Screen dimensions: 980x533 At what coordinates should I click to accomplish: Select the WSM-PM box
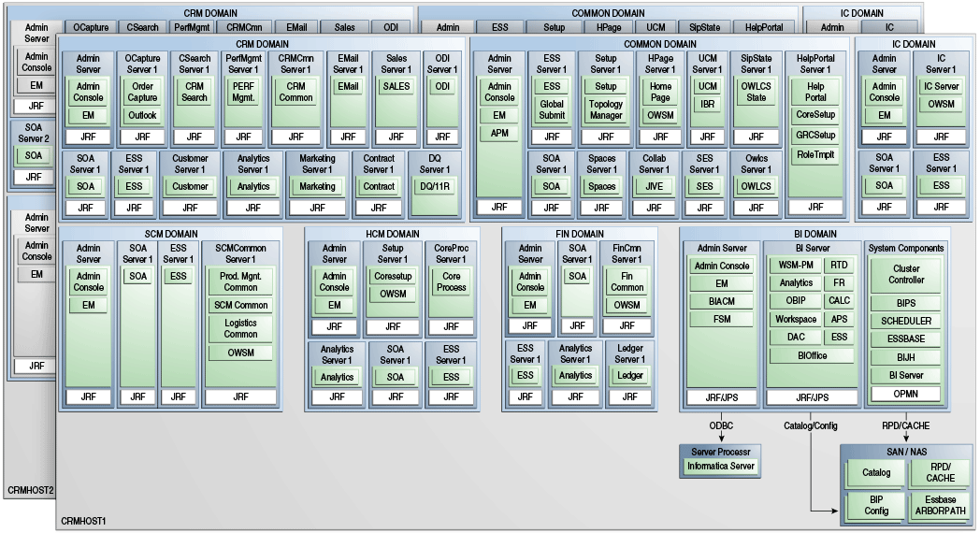tap(797, 265)
